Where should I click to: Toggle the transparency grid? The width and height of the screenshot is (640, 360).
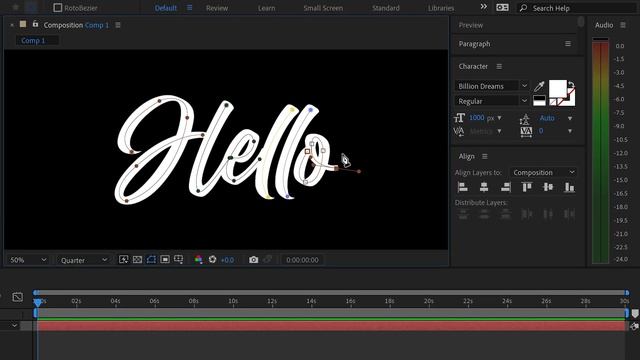tap(137, 259)
